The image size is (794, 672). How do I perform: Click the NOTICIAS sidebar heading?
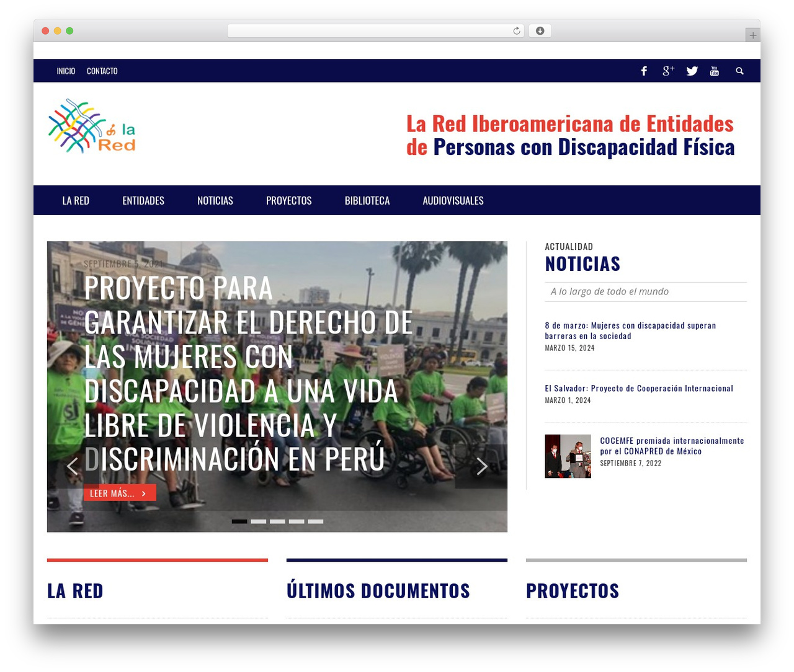click(x=582, y=264)
